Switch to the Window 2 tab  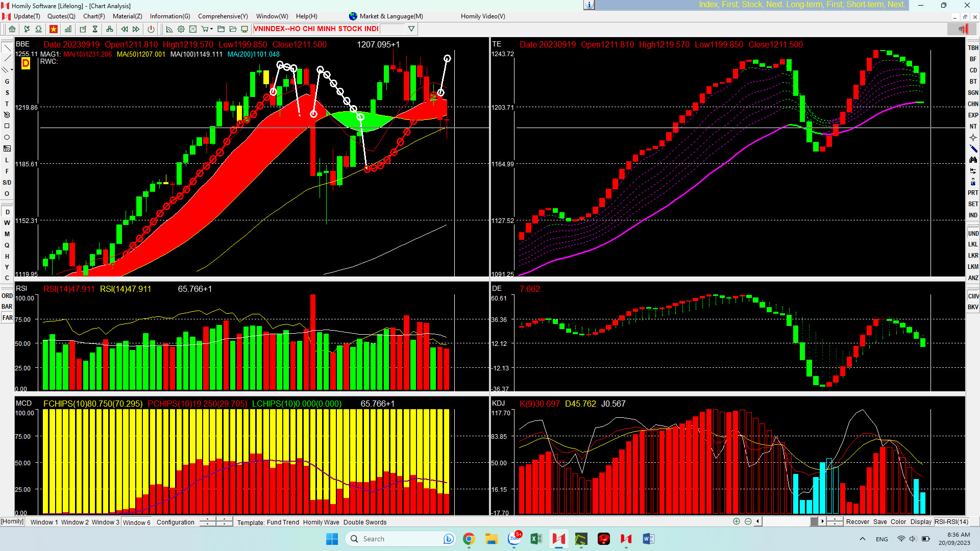click(75, 522)
